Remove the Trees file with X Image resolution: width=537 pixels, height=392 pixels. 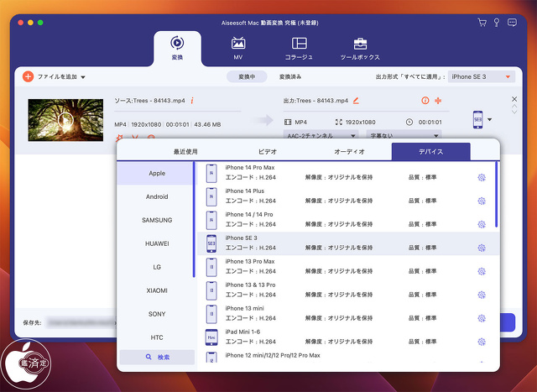514,99
